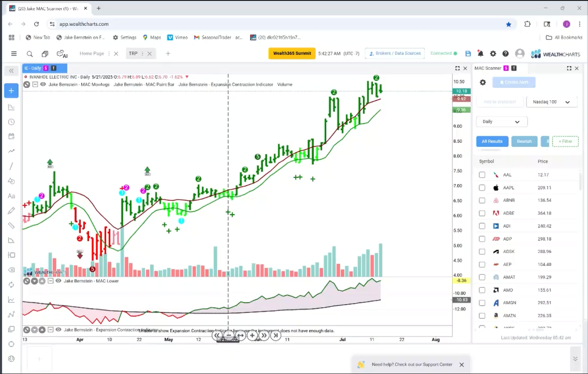Collapse the main chart indicator legend
This screenshot has width=588, height=374.
coord(35,84)
